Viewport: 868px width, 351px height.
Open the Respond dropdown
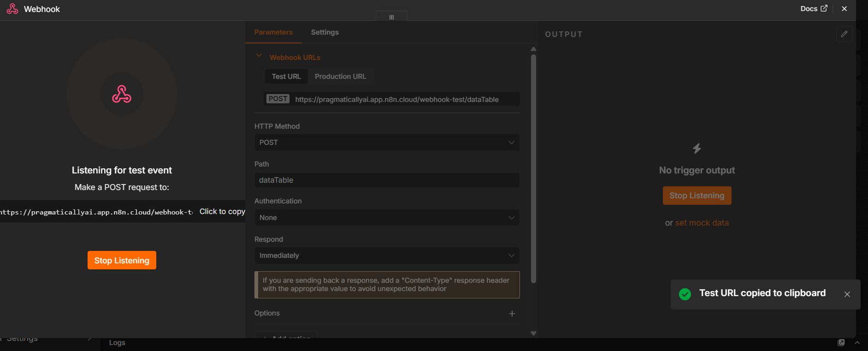point(387,256)
